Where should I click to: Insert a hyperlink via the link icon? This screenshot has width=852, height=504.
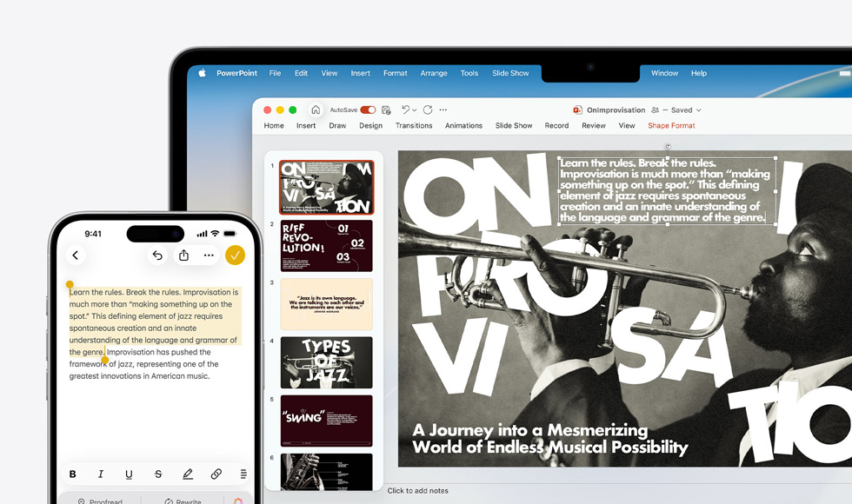coord(216,474)
